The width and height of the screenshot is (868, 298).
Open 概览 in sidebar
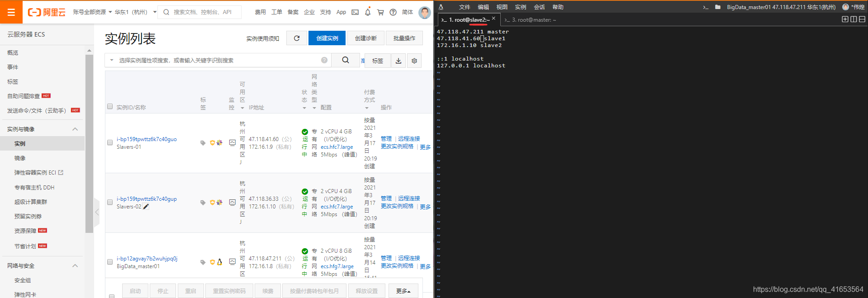[13, 53]
